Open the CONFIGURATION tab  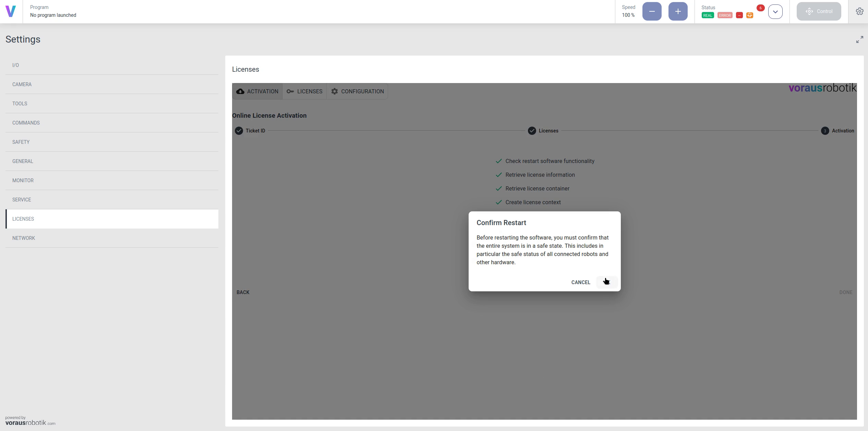pos(357,91)
